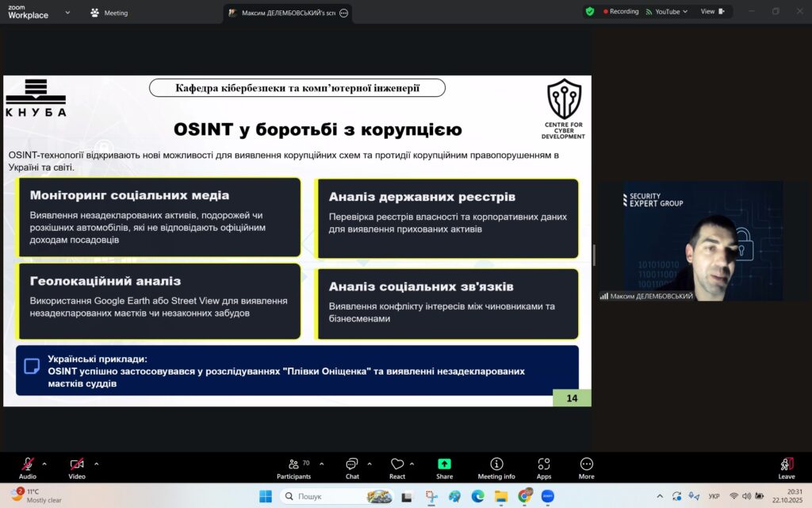Leave the meeting
The image size is (812, 508).
(x=786, y=467)
